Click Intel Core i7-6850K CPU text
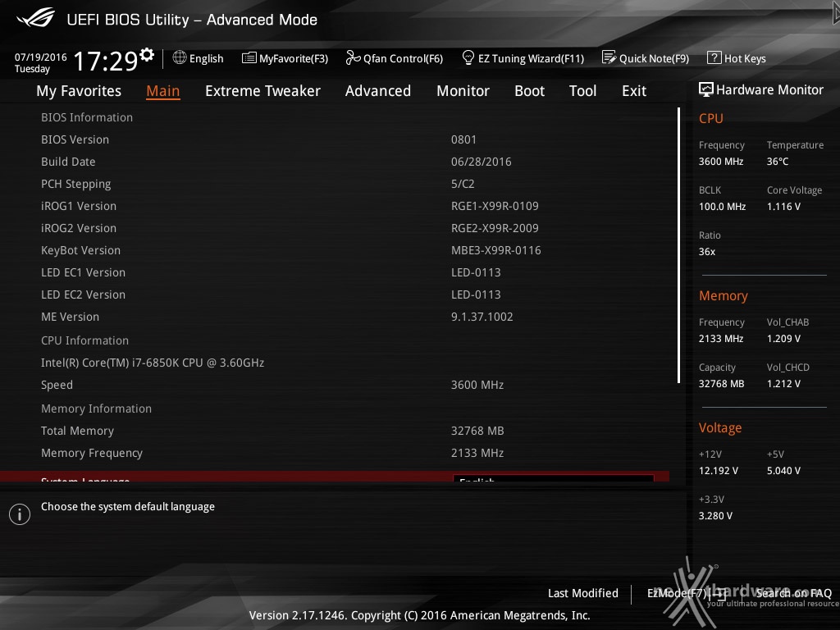 153,363
